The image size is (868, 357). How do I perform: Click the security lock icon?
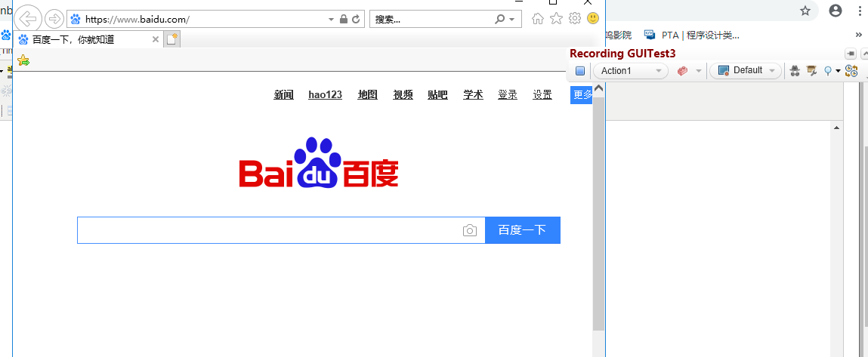[x=343, y=20]
